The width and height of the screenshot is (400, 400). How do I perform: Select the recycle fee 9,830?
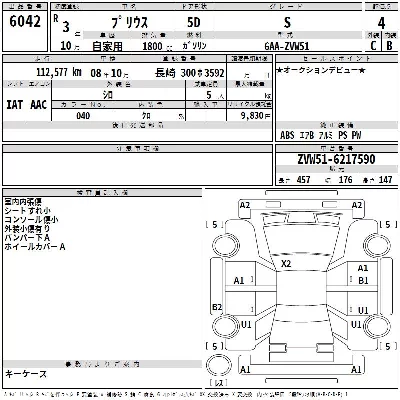pyautogui.click(x=252, y=116)
